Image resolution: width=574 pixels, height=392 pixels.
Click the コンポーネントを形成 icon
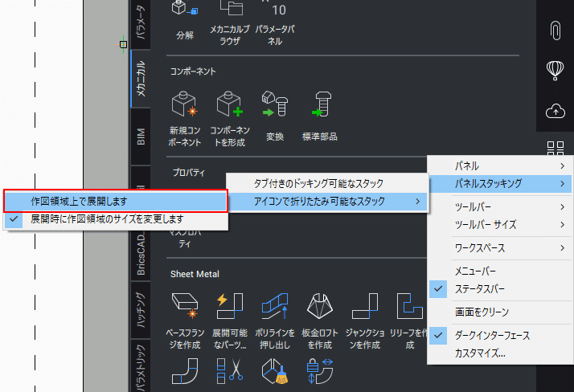click(230, 104)
